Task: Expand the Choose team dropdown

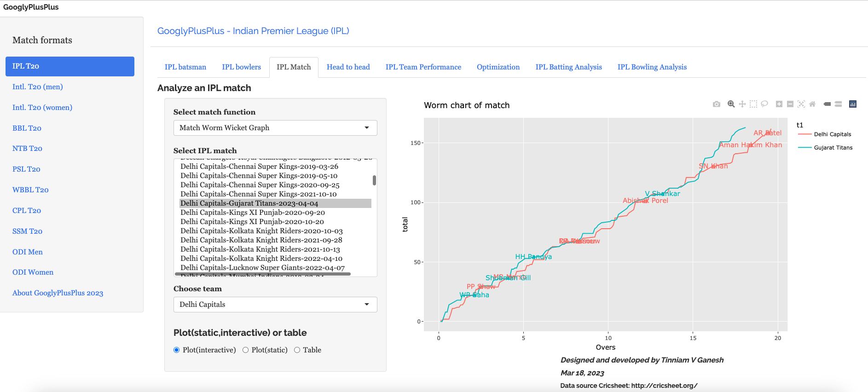Action: pyautogui.click(x=275, y=305)
